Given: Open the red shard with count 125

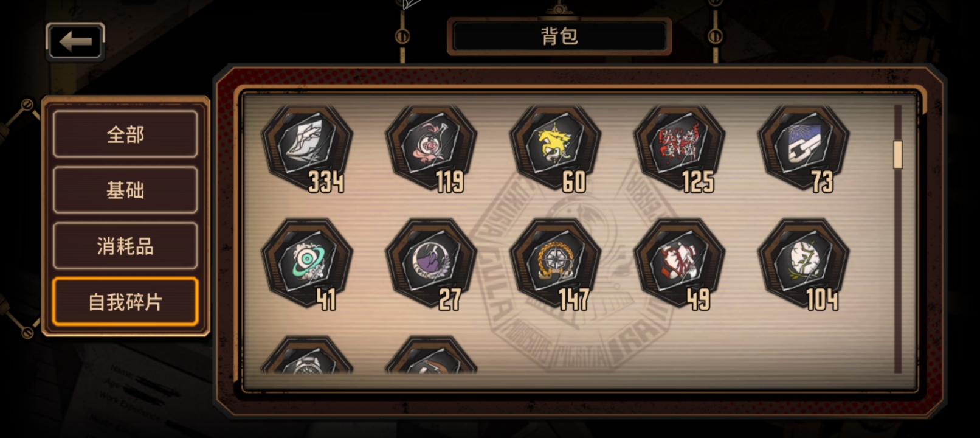Looking at the screenshot, I should coord(679,149).
